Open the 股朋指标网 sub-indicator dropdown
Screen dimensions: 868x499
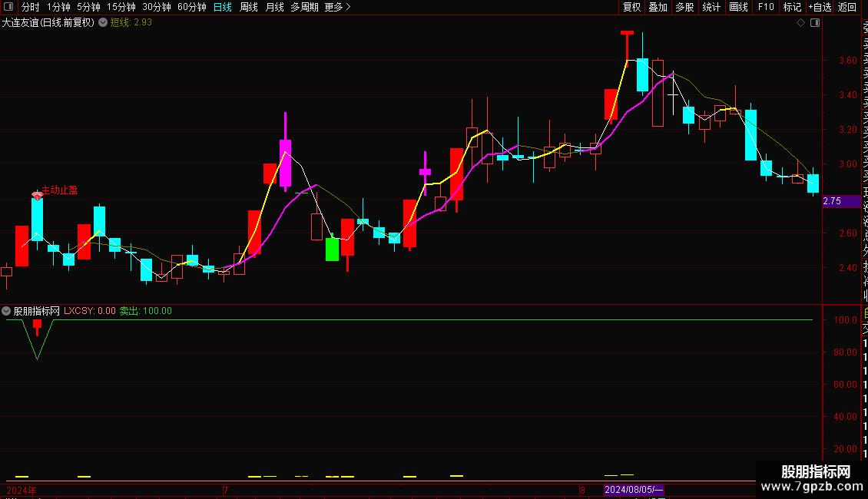(6, 312)
